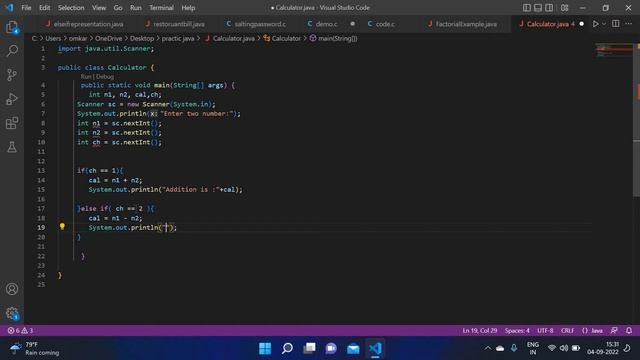Click 'main(String[])' method breadcrumb

(338, 38)
